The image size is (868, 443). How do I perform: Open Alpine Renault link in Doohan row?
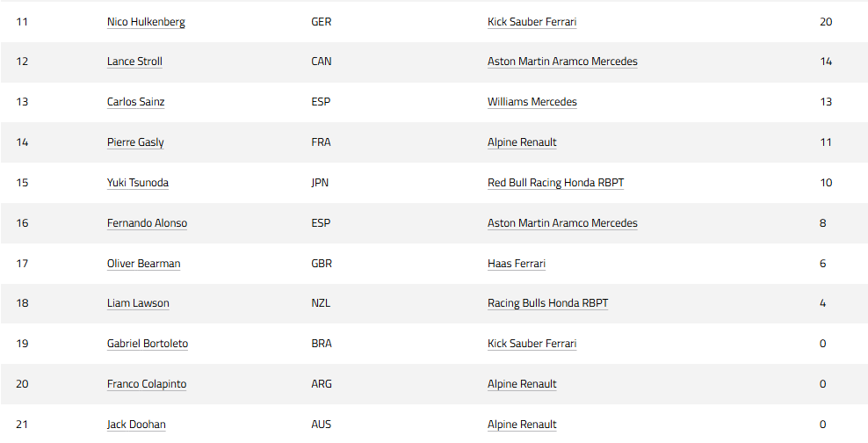point(522,425)
